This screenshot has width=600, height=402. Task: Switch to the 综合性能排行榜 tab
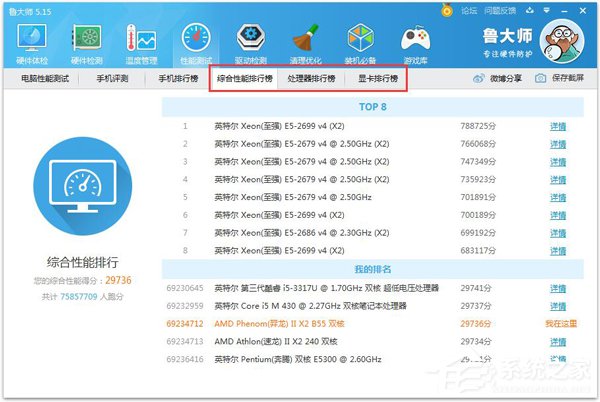(245, 79)
